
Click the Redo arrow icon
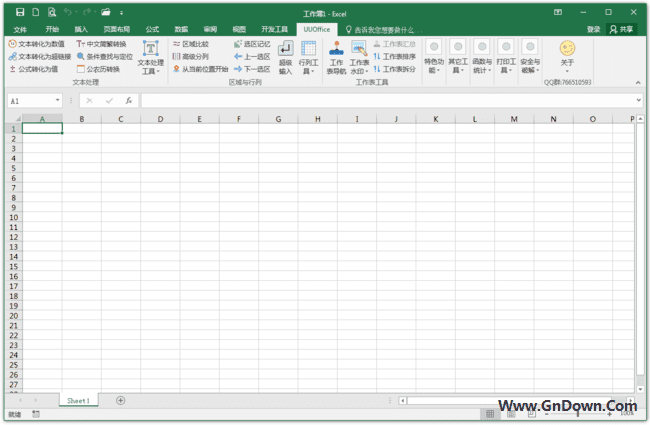click(87, 12)
